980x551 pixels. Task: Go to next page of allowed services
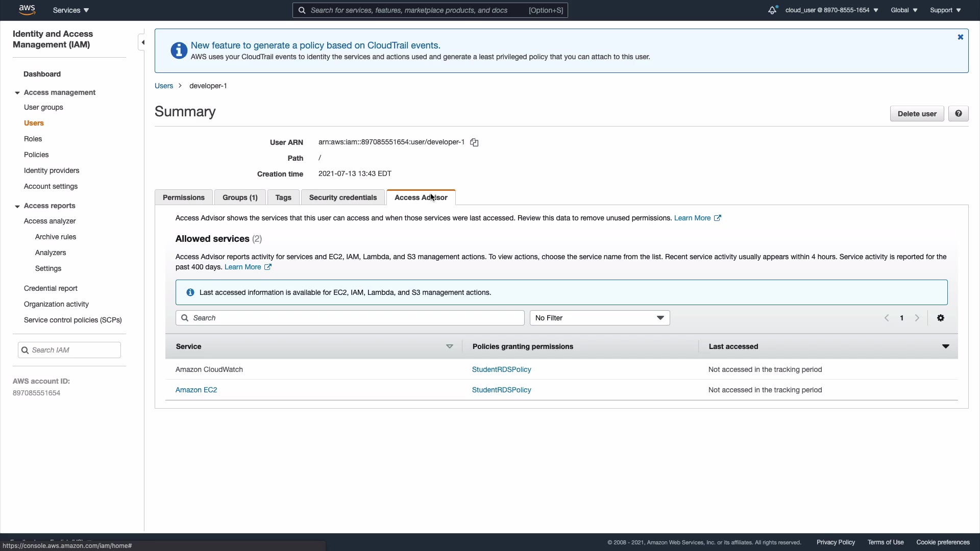[x=917, y=318]
